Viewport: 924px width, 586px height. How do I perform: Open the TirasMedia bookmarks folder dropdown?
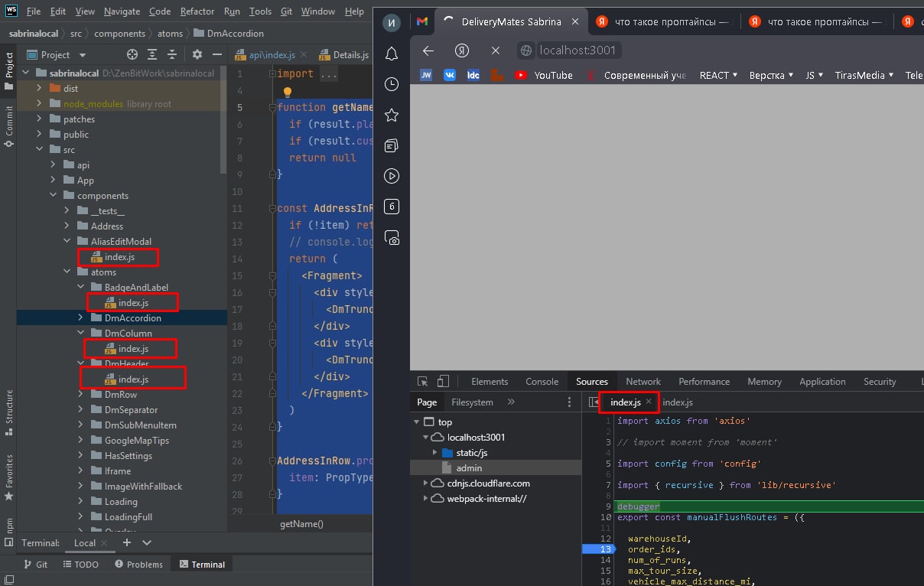point(864,75)
